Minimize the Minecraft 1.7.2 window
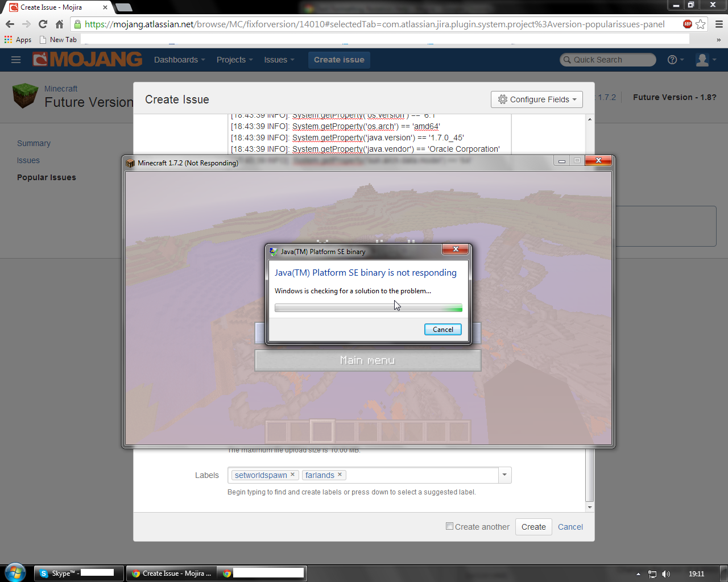 point(562,161)
